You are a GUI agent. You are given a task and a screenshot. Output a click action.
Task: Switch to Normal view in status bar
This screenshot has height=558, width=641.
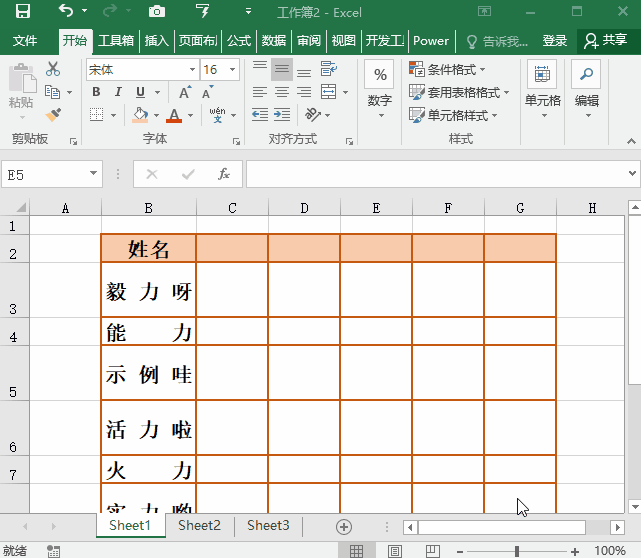click(356, 551)
